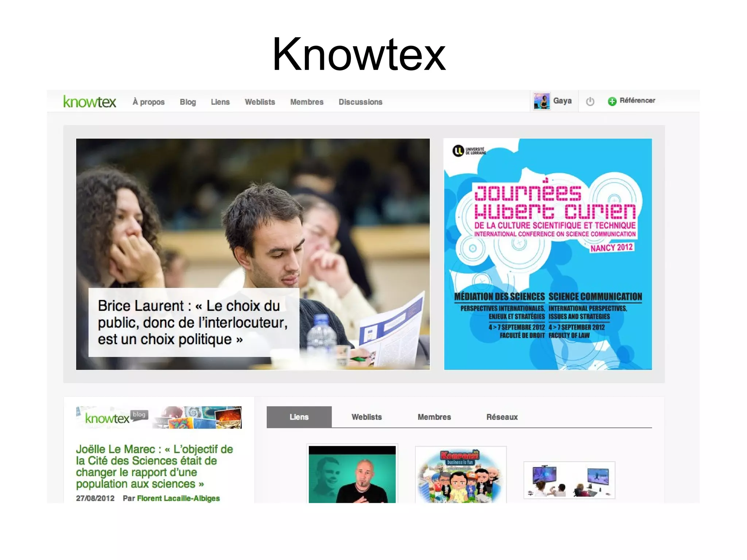Click the 27/08/2012 article date
This screenshot has width=747, height=560.
[x=95, y=498]
